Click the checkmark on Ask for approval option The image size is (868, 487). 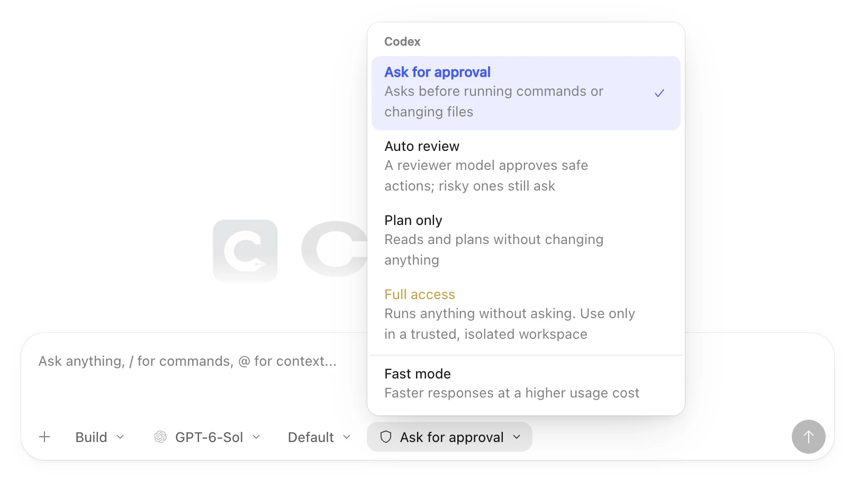(x=659, y=93)
